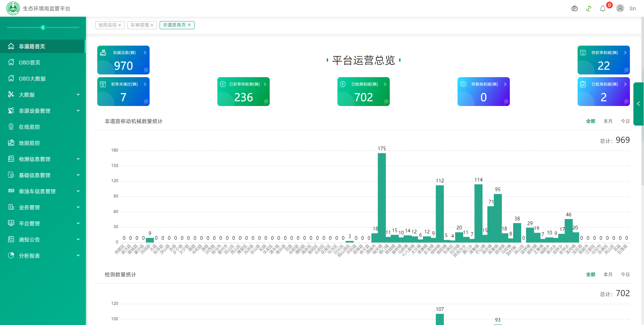Click the 柴油车信息管理 truck icon
Image resolution: width=644 pixels, height=325 pixels.
point(11,191)
